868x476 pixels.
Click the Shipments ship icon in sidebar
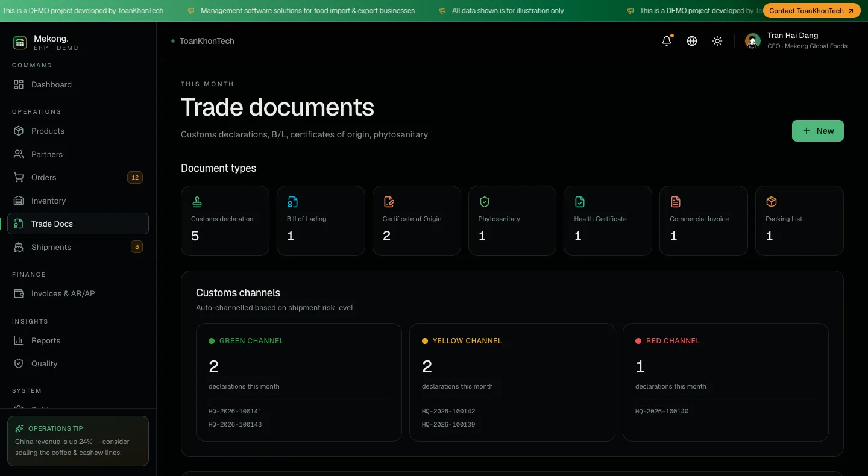tap(19, 247)
